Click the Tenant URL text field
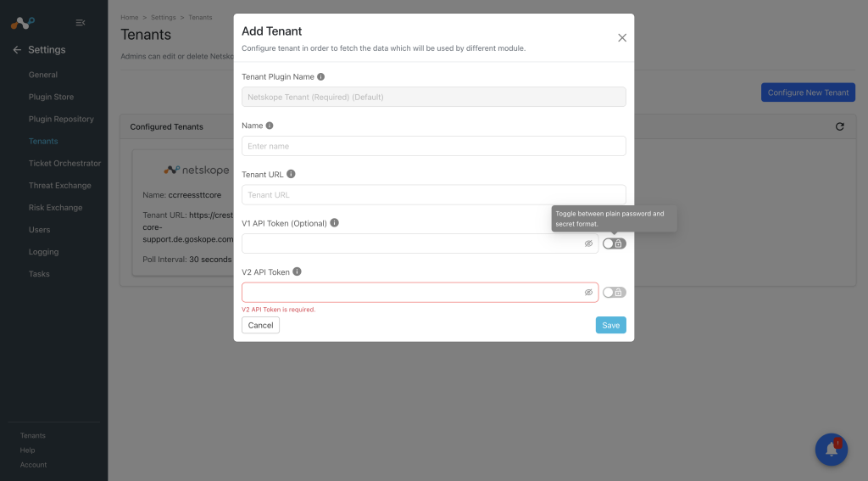Image resolution: width=868 pixels, height=481 pixels. [434, 195]
